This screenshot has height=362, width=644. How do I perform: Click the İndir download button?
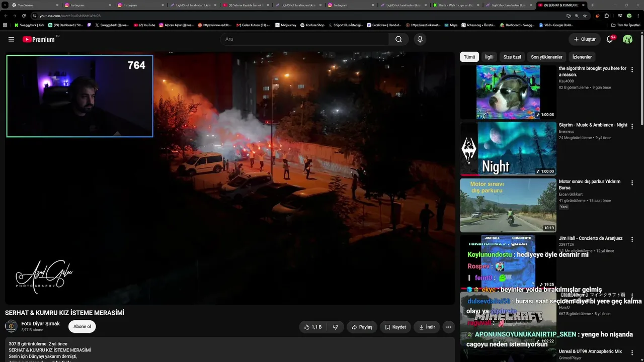427,327
